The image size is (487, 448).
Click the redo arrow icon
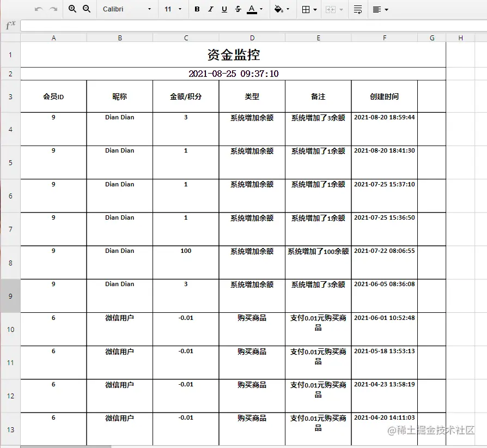pyautogui.click(x=53, y=9)
